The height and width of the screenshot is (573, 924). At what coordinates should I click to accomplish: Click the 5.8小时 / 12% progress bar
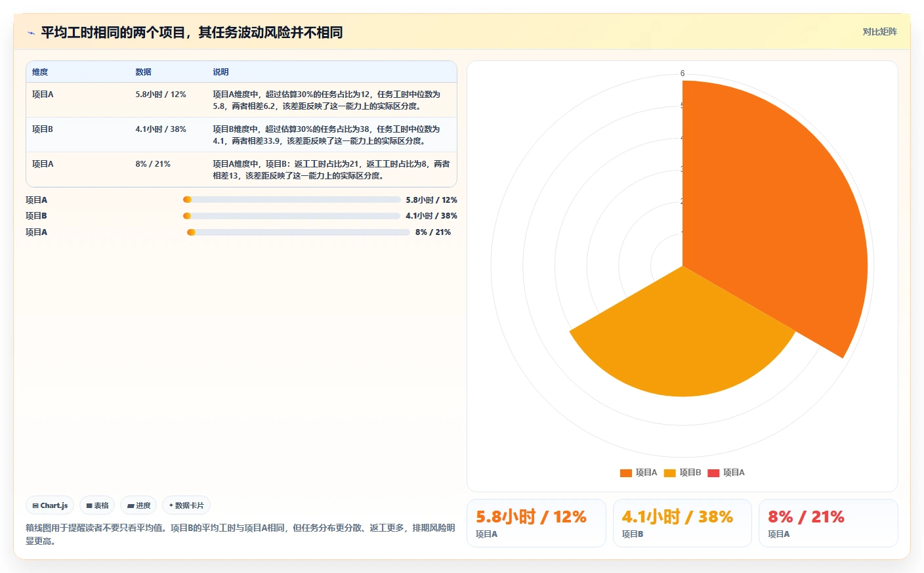point(292,200)
